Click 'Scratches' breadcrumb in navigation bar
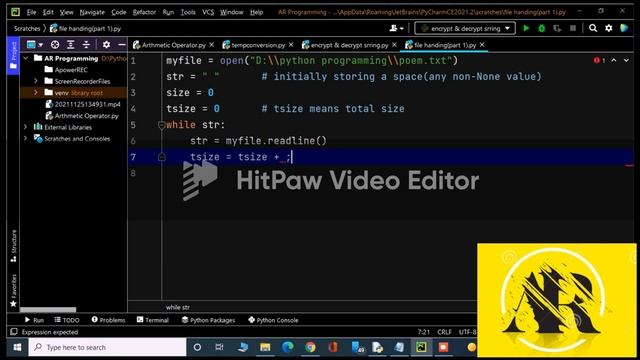 coord(27,29)
